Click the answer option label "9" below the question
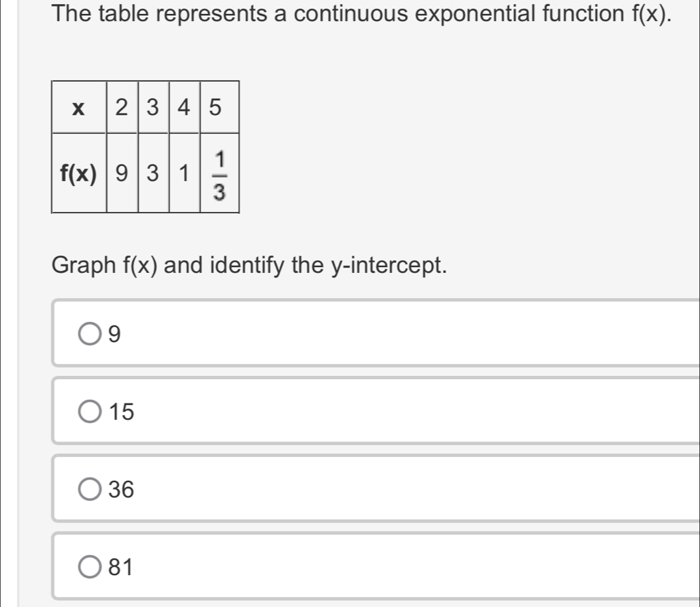This screenshot has height=607, width=700. point(115,335)
